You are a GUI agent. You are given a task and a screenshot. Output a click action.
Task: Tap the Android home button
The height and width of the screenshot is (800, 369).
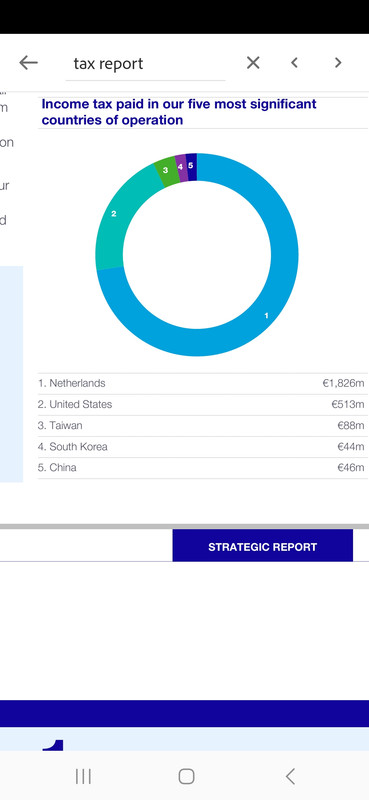[x=186, y=777]
